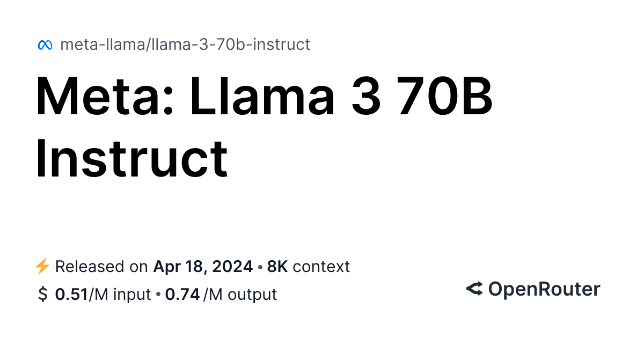Image resolution: width=644 pixels, height=338 pixels.
Task: Click the bold "8K" context value
Action: point(277,267)
